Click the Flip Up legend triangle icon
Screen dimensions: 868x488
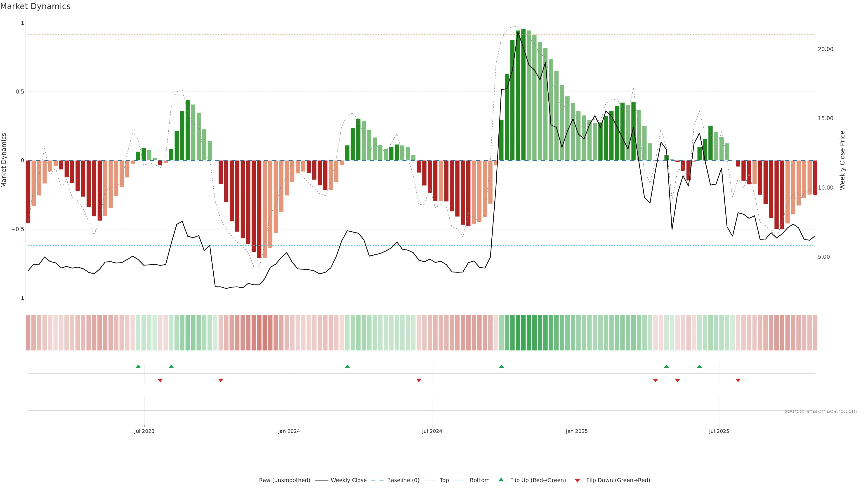(501, 480)
